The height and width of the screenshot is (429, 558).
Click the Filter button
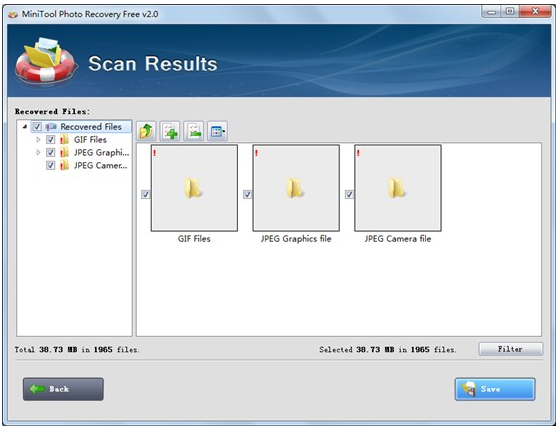pos(511,349)
